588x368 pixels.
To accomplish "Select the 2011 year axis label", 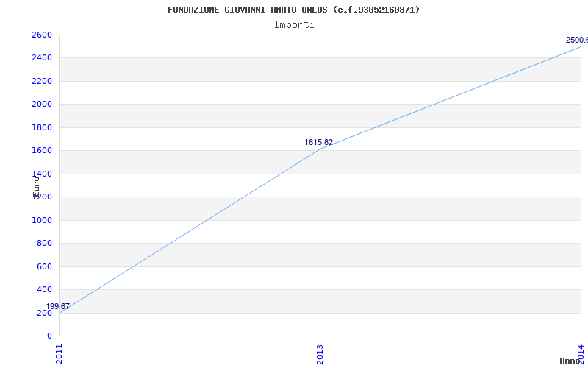I will 60,354.
